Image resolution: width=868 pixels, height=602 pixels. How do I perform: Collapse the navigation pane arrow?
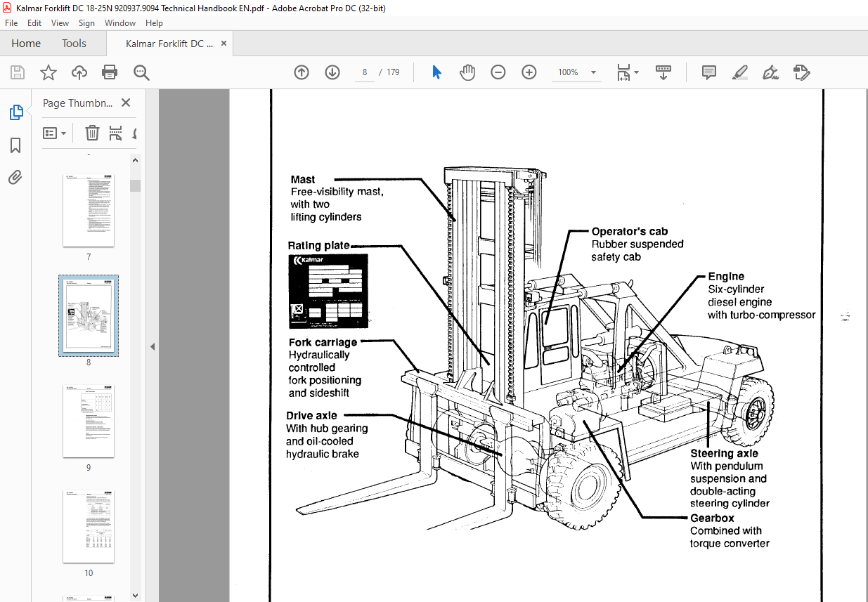click(153, 346)
